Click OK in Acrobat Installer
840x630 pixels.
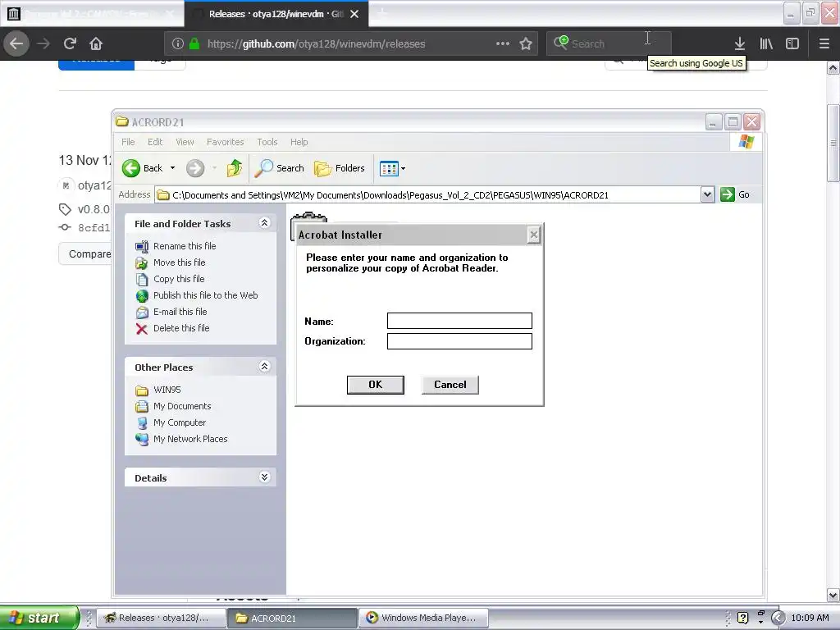pyautogui.click(x=376, y=385)
